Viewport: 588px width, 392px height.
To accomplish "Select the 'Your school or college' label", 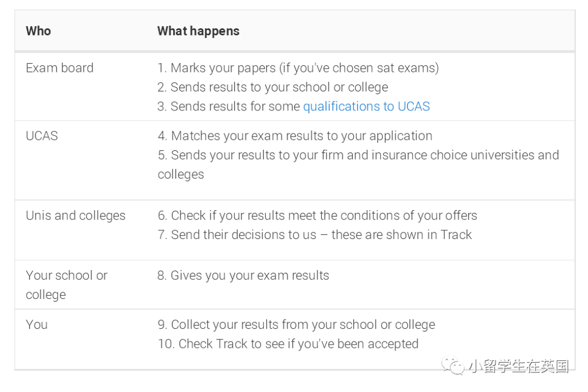I will [x=67, y=285].
